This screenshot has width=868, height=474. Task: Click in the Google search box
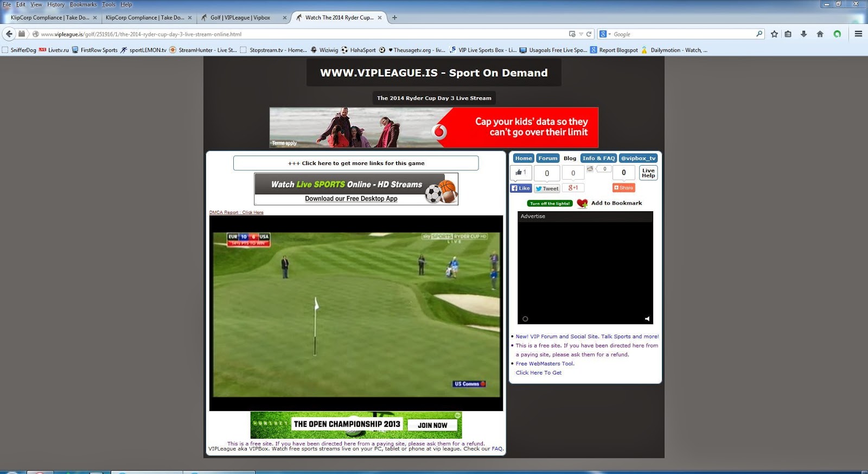[684, 34]
